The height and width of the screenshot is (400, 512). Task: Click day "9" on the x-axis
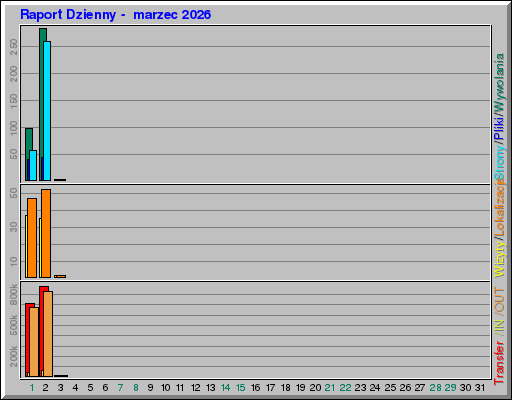tap(150, 388)
